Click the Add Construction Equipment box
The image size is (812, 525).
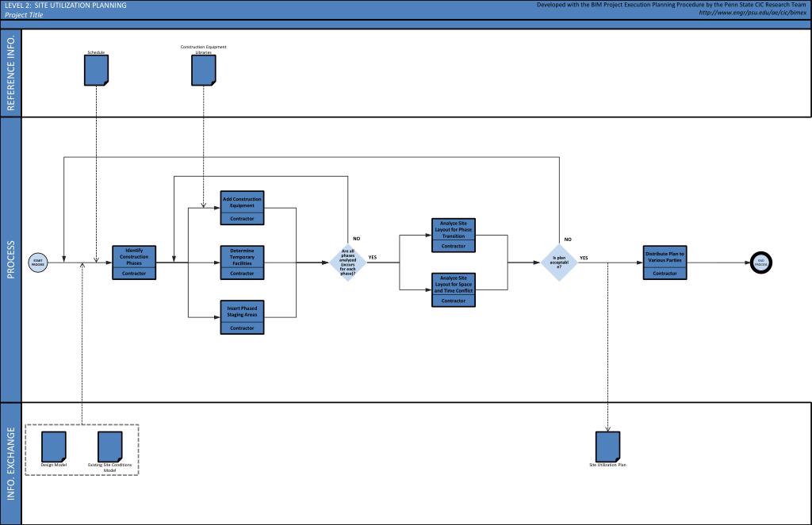[x=243, y=208]
